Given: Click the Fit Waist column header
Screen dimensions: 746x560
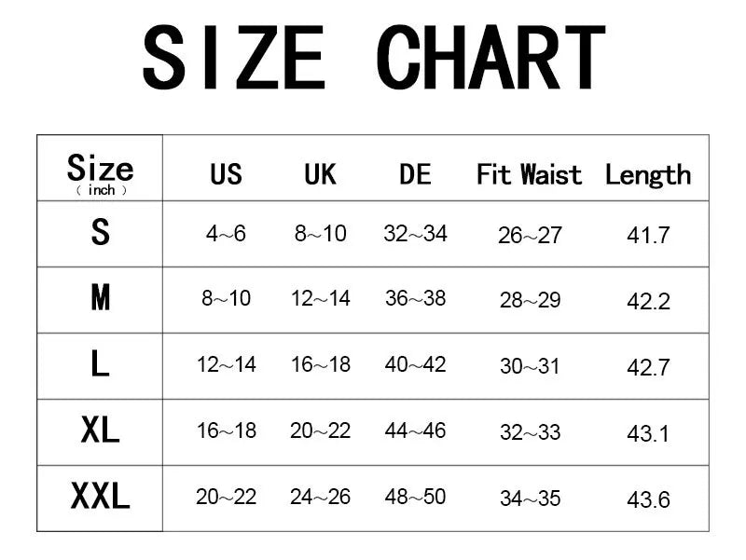Looking at the screenshot, I should point(529,174).
